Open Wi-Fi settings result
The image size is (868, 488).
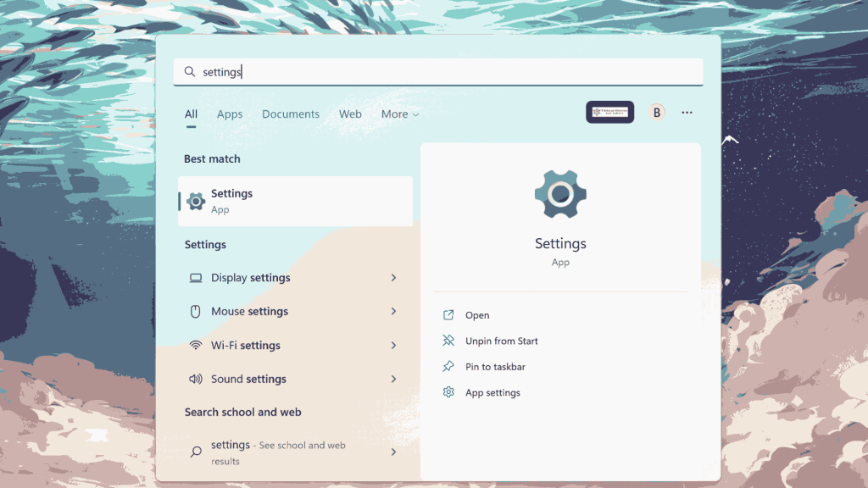click(295, 346)
